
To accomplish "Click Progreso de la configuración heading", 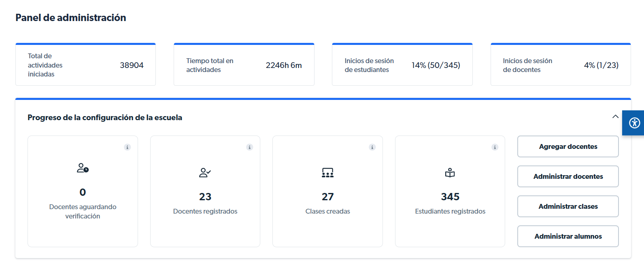I will (x=105, y=118).
